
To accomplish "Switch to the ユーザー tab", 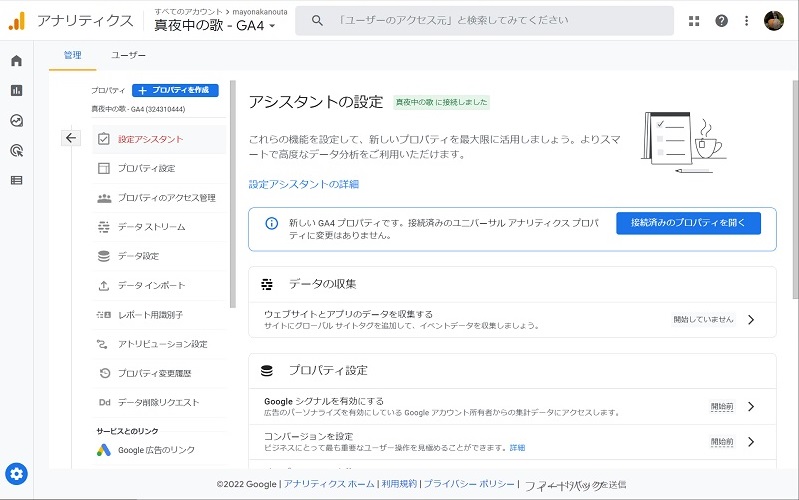I will (x=128, y=55).
